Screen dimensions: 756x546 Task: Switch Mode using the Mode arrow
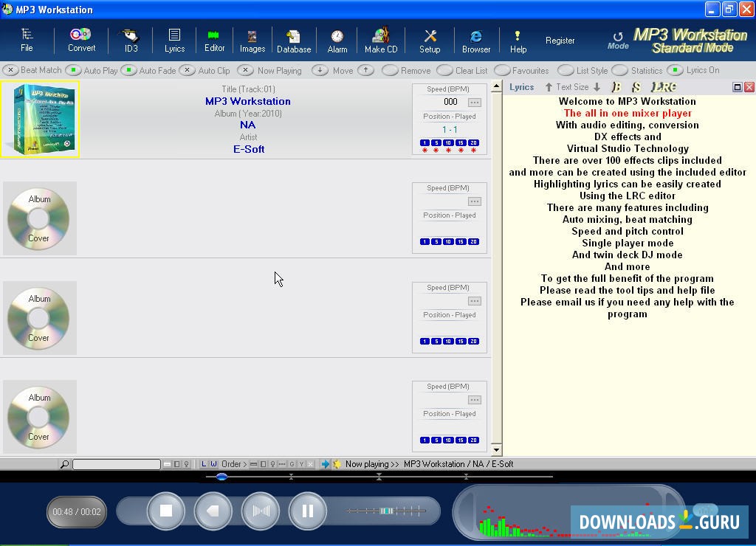pyautogui.click(x=618, y=41)
